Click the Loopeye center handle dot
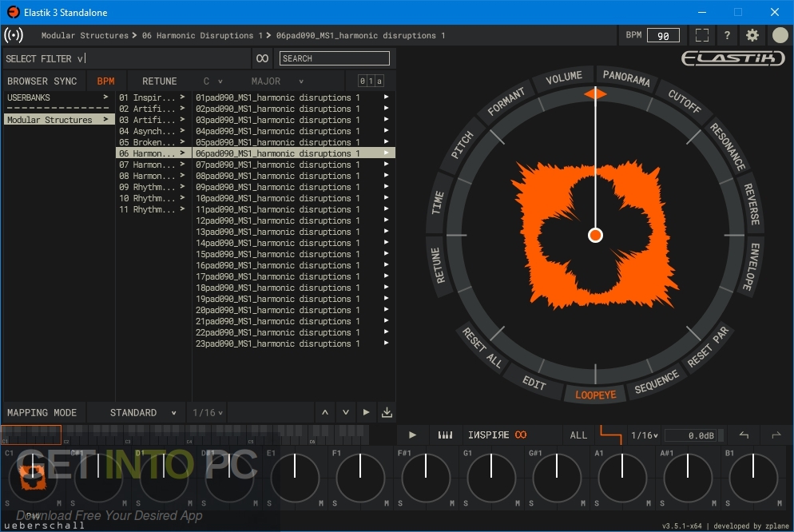794x532 pixels. [596, 236]
